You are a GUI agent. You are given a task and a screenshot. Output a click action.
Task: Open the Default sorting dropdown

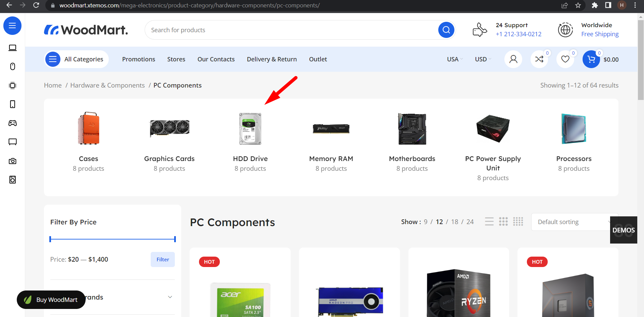[x=575, y=222]
